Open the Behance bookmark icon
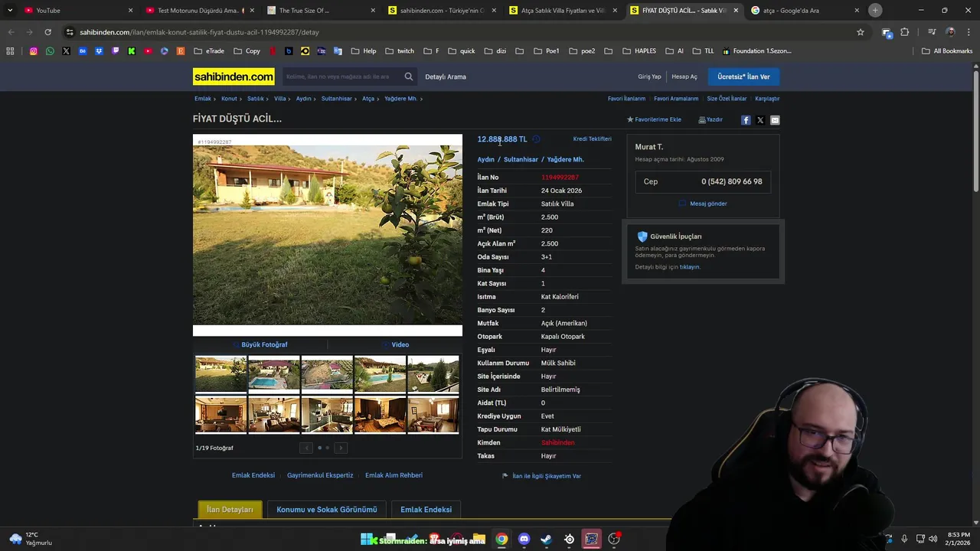 (83, 51)
